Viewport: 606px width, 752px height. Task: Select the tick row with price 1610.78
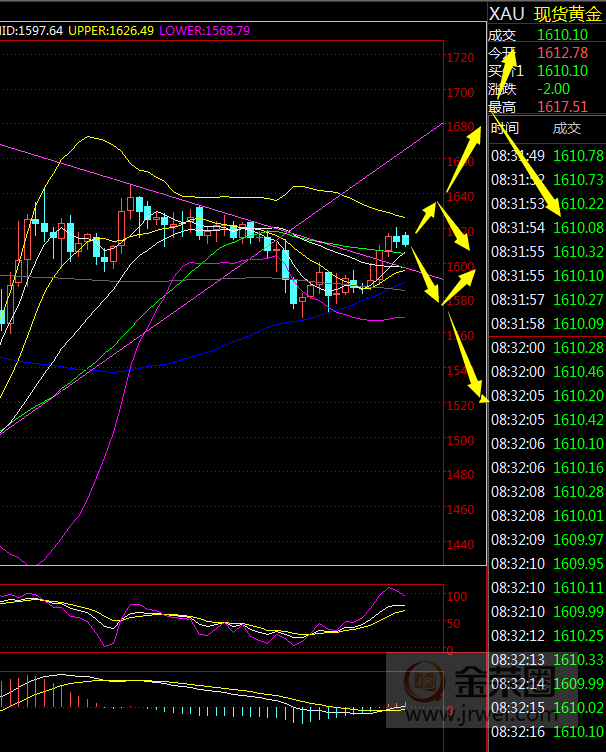click(x=546, y=155)
